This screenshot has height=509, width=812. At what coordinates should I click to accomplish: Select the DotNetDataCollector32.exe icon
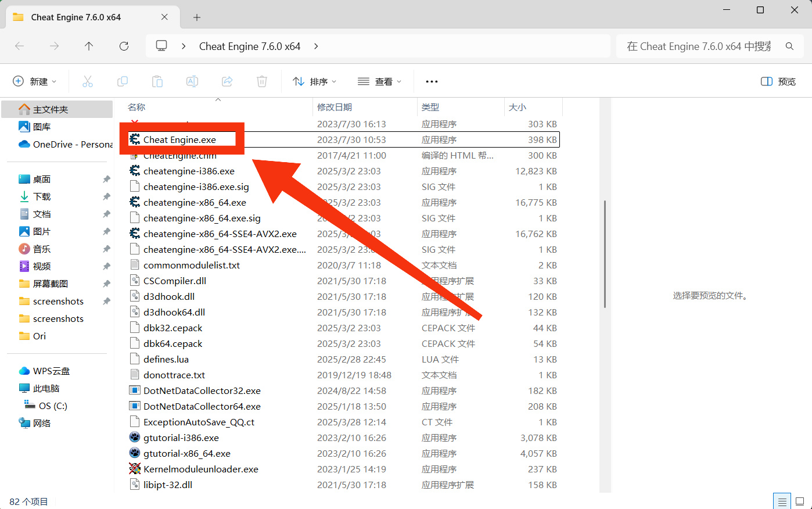[135, 390]
